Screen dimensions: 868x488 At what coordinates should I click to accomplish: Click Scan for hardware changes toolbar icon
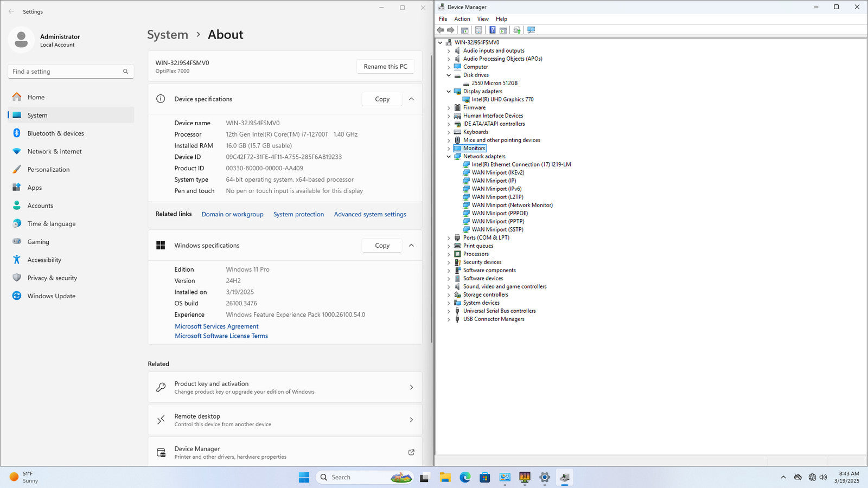(x=531, y=30)
